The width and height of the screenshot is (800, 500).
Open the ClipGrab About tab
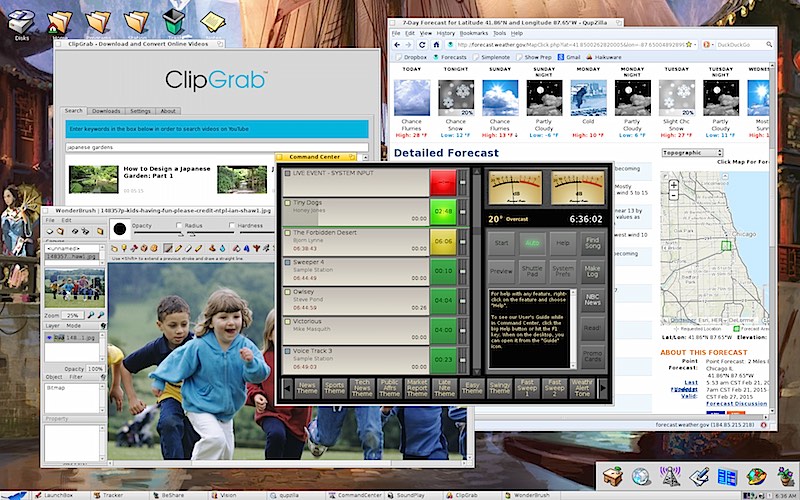pyautogui.click(x=168, y=111)
